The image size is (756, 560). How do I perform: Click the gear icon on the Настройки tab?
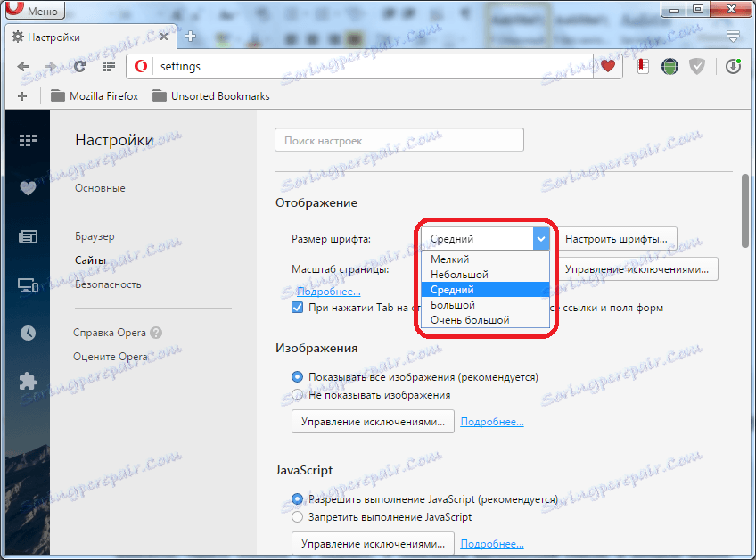pyautogui.click(x=17, y=37)
